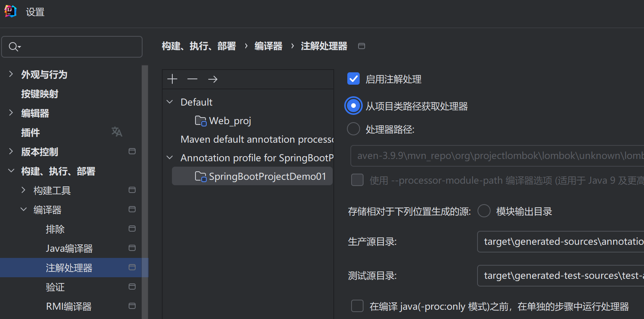Screen dimensions: 644x319
Task: Click the Web_proj module folder icon
Action: 201,121
